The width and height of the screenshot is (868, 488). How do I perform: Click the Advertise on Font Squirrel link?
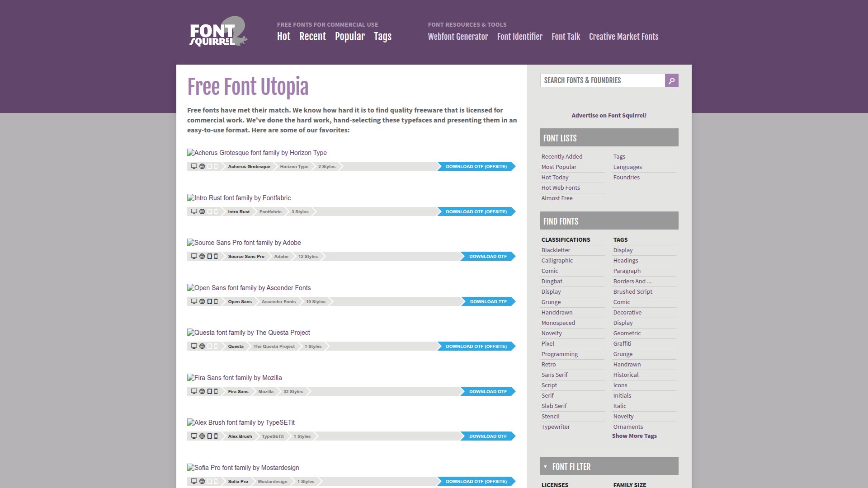(x=609, y=115)
